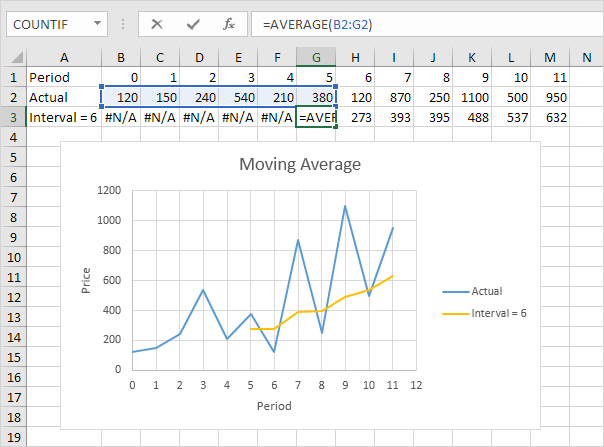Select column G header
This screenshot has width=604, height=447.
pos(317,56)
